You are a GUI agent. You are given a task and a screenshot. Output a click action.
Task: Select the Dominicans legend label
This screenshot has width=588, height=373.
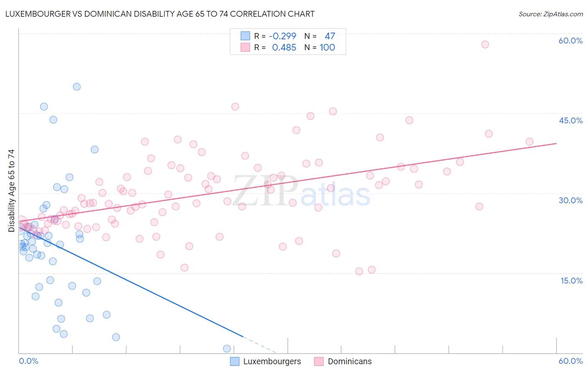click(350, 361)
